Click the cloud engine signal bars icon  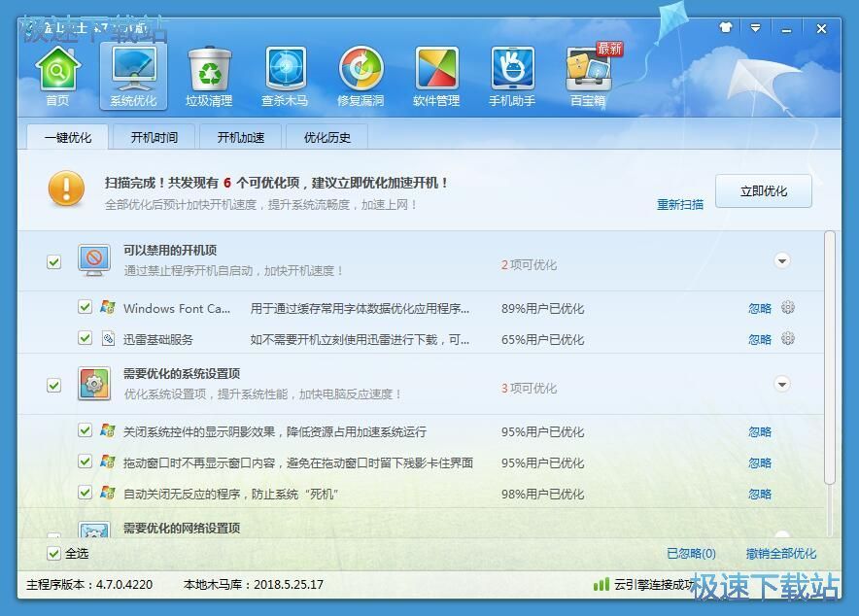click(x=601, y=584)
